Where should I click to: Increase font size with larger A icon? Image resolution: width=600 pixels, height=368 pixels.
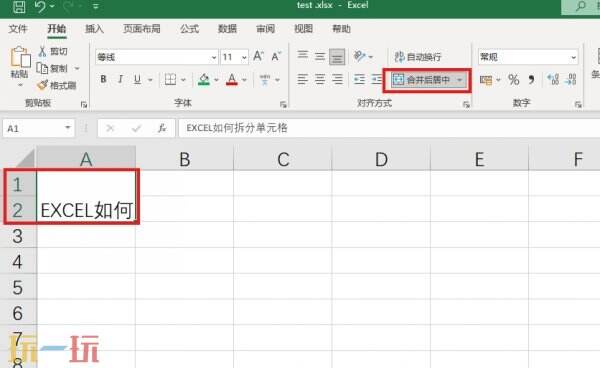[258, 57]
